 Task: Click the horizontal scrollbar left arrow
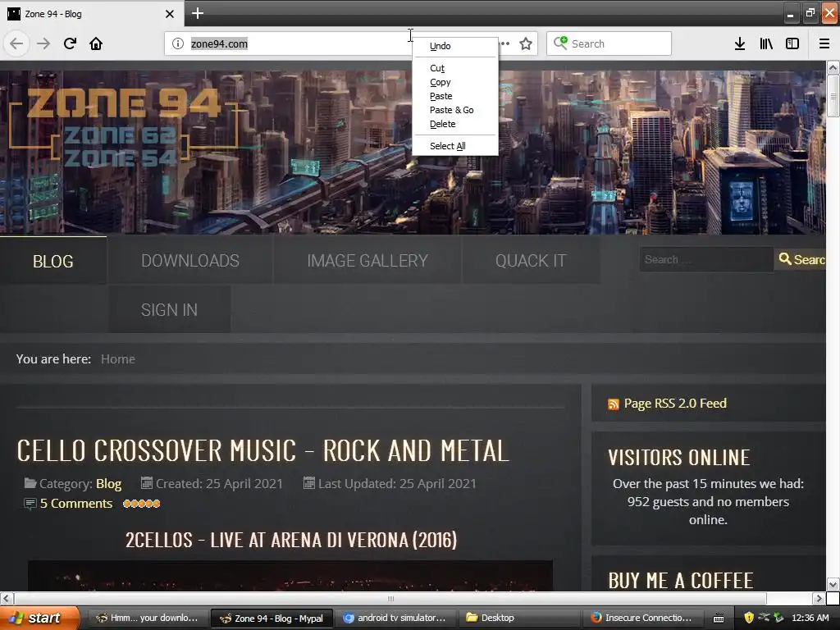point(7,598)
